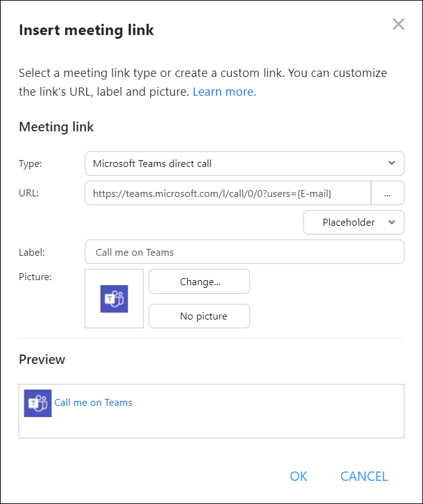
Task: Click the Label field showing Call me on Teams
Action: pyautogui.click(x=244, y=251)
